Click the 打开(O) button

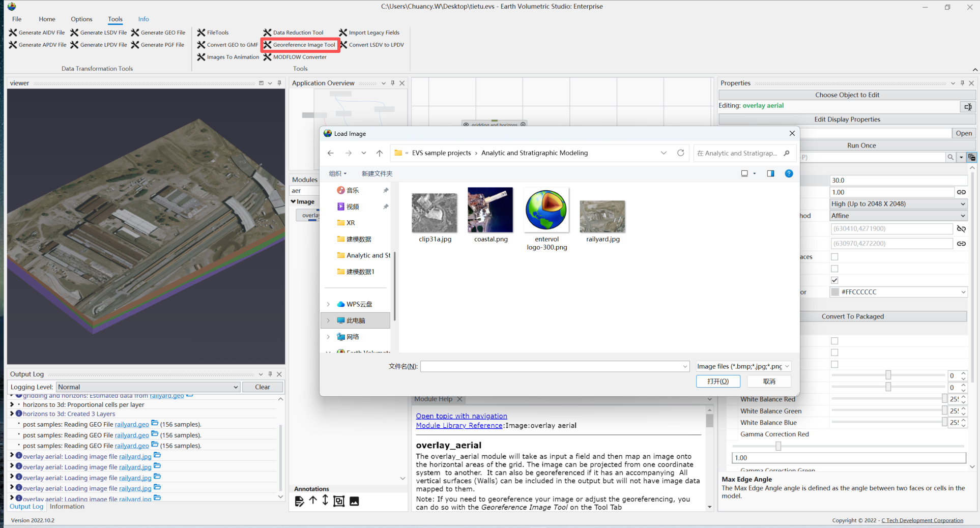coord(718,381)
